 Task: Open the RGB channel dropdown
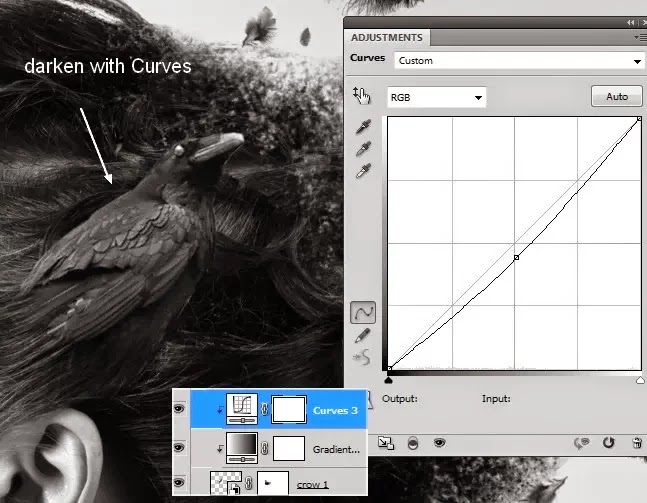coord(437,97)
